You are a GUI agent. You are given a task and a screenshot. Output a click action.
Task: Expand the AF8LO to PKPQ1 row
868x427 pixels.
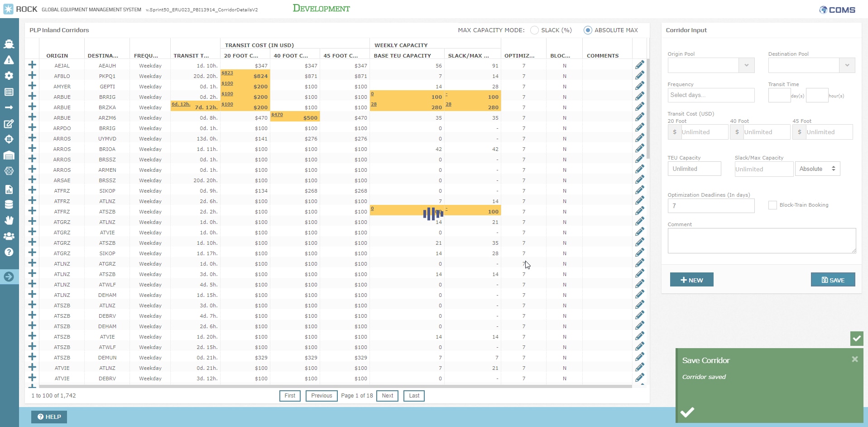[32, 76]
